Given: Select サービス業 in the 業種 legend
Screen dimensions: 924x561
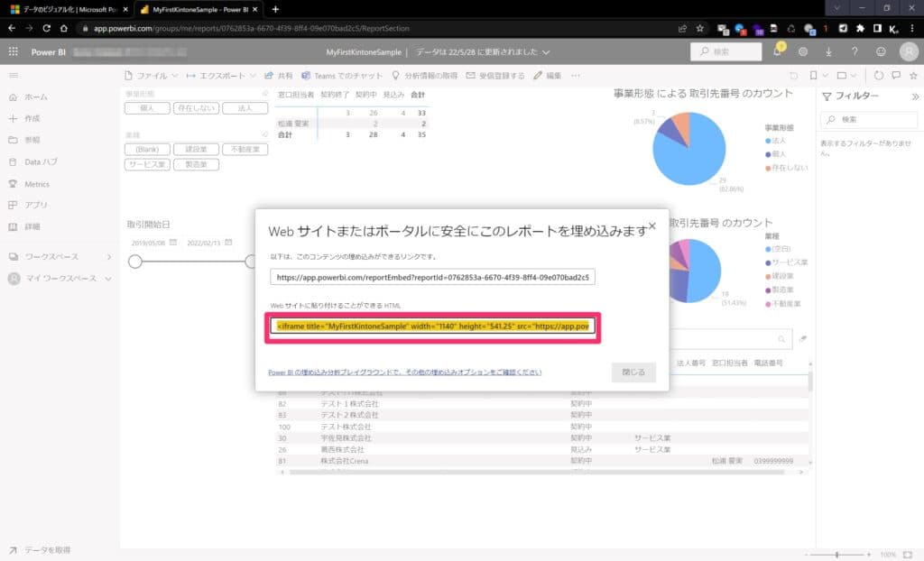Looking at the screenshot, I should point(786,262).
